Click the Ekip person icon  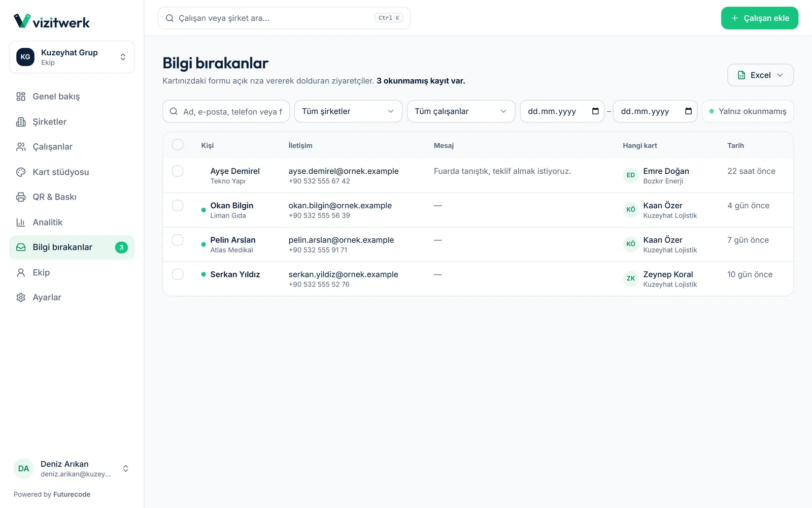pos(21,273)
